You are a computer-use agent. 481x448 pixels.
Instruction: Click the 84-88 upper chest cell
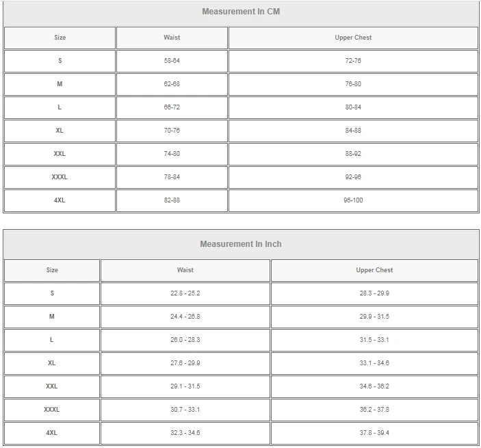coord(353,131)
